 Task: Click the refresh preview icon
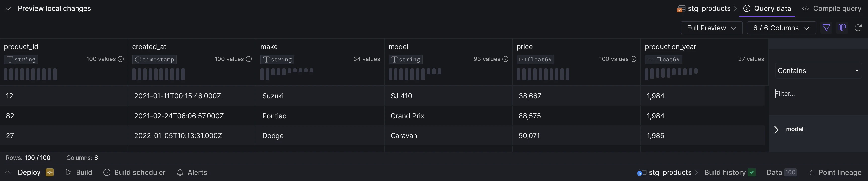click(858, 28)
